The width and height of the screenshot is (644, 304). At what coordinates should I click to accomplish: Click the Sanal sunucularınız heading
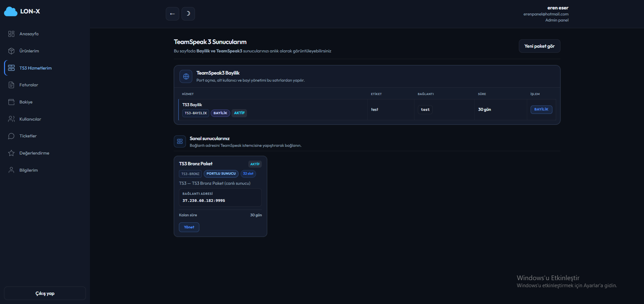(x=210, y=138)
